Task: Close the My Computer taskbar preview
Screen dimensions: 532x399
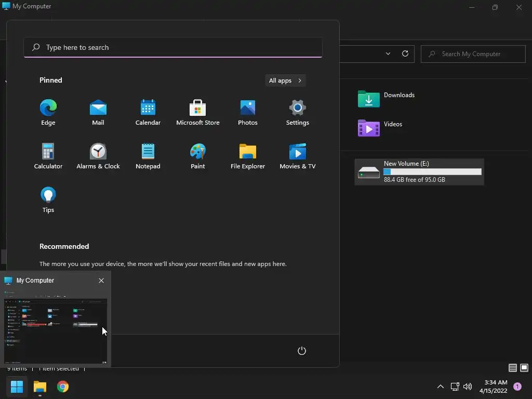Action: (101, 281)
